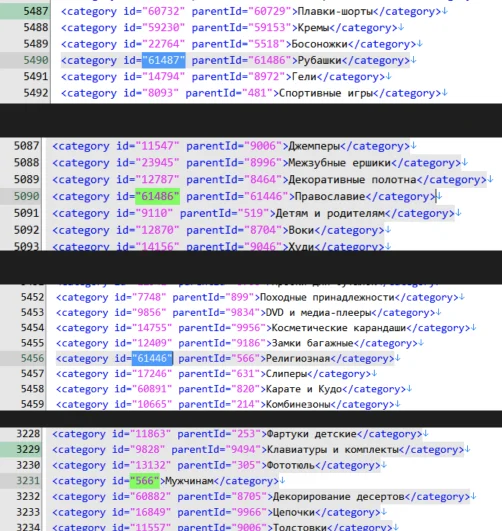The width and height of the screenshot is (502, 531).
Task: Select the word "Православие"
Action: (x=330, y=196)
